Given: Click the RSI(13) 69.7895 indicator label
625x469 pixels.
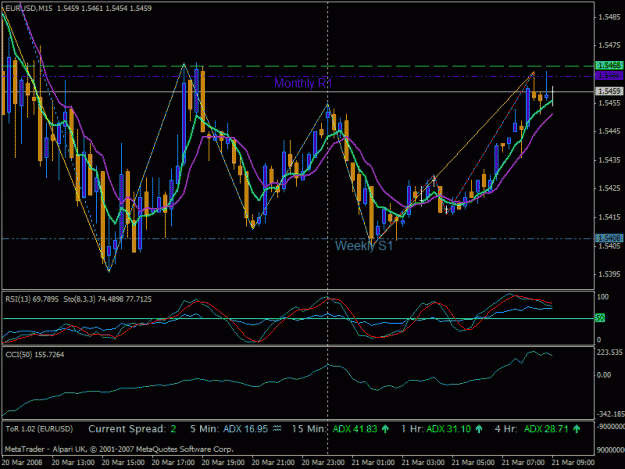Looking at the screenshot, I should tap(32, 299).
